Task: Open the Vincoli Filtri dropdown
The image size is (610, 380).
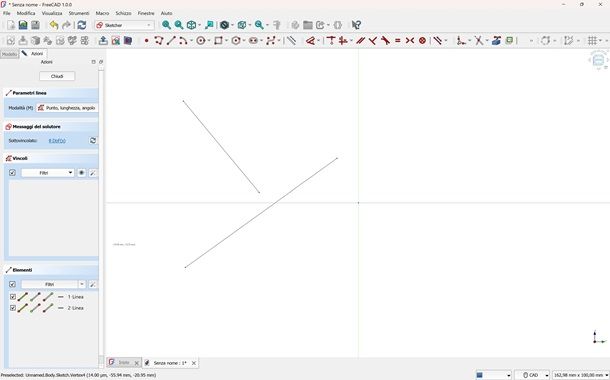Action: pyautogui.click(x=47, y=173)
